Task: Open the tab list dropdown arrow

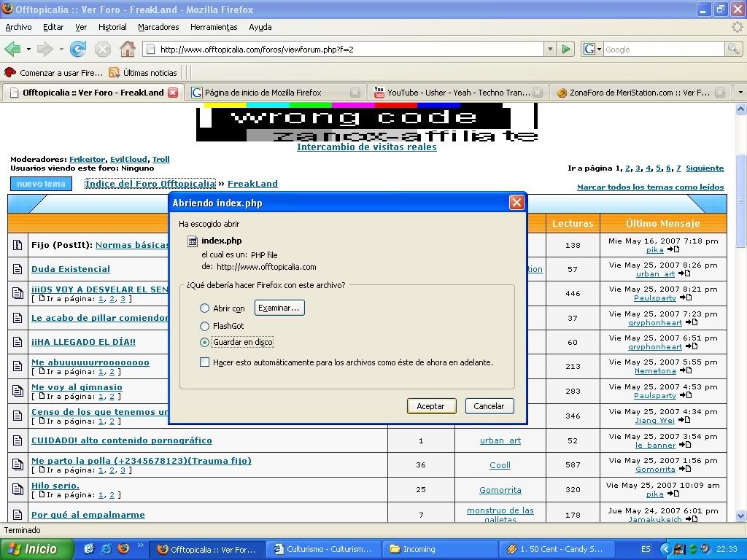Action: click(740, 93)
